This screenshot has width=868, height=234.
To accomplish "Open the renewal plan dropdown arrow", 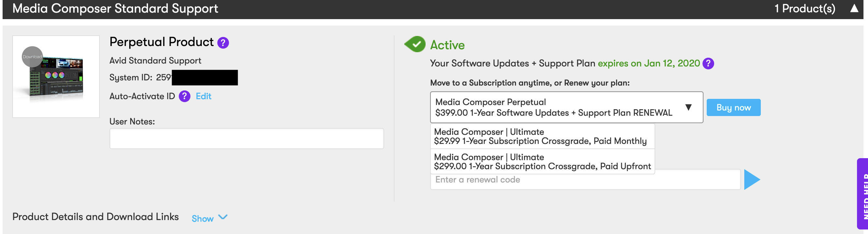I will click(x=688, y=107).
